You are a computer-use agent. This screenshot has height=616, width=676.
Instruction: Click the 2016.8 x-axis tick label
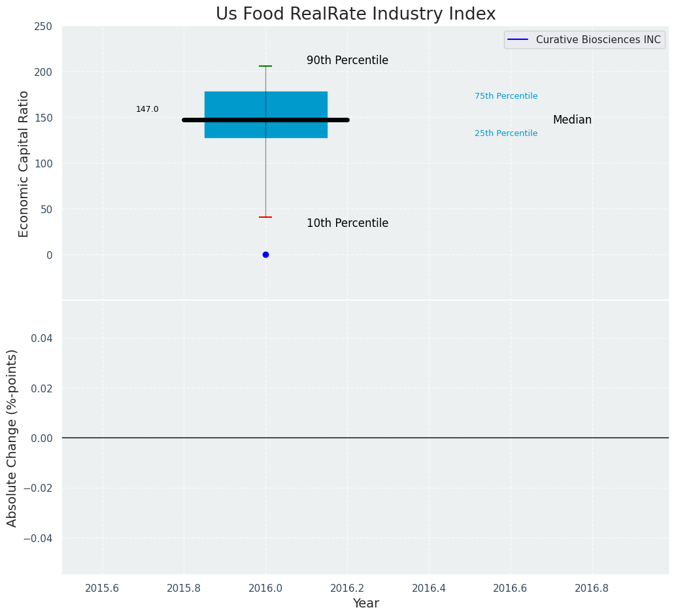592,588
